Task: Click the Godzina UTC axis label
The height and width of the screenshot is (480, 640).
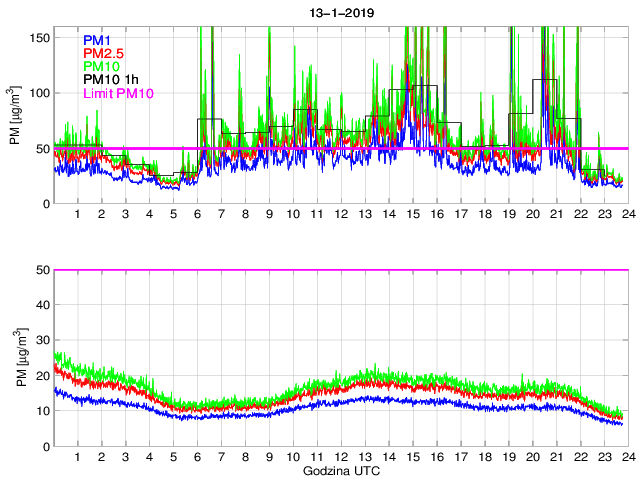Action: coord(339,470)
